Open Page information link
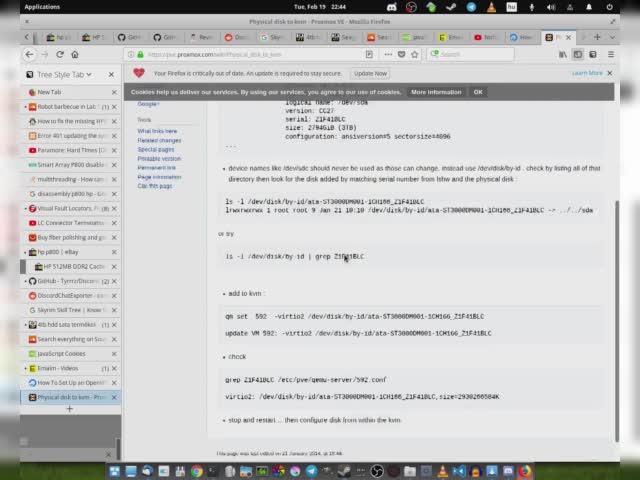Image resolution: width=640 pixels, height=480 pixels. click(x=159, y=177)
